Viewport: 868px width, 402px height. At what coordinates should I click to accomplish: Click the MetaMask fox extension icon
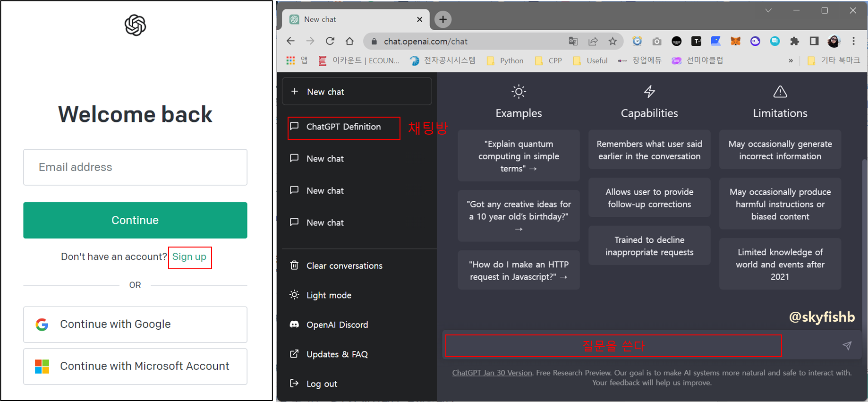point(735,41)
